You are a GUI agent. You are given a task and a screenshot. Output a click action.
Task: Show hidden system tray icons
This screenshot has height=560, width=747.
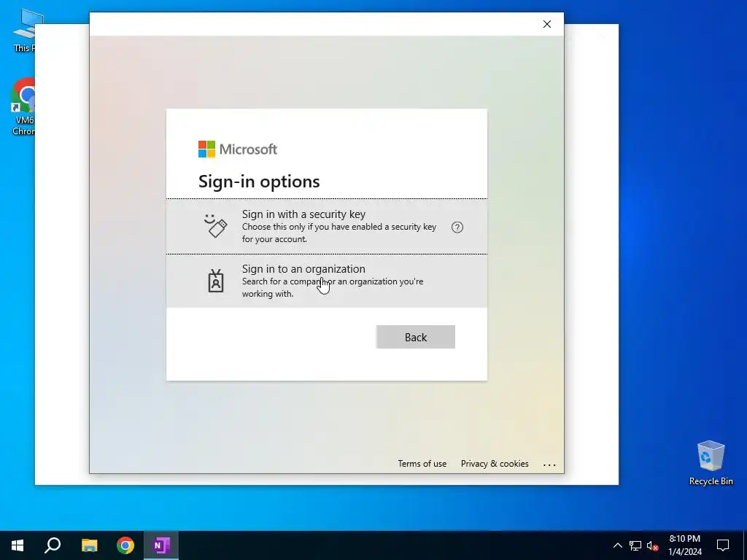coord(617,545)
